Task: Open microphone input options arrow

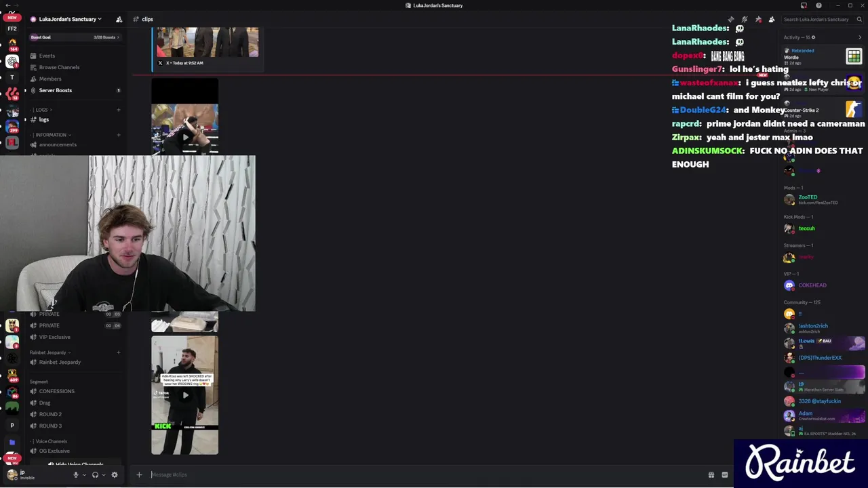Action: 84,474
